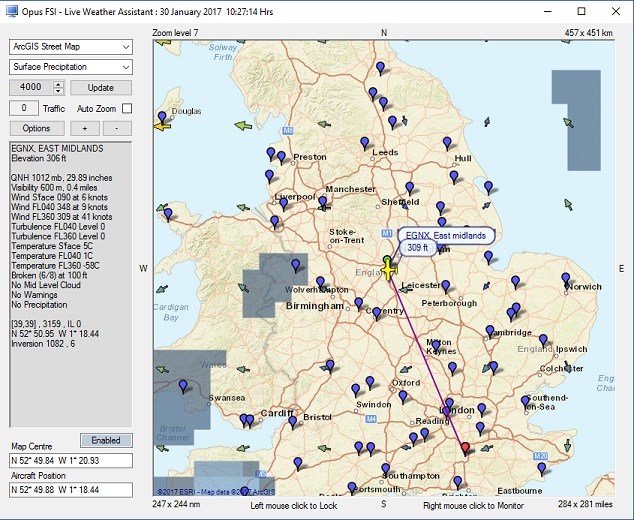Image resolution: width=634 pixels, height=520 pixels.
Task: Click the Visibility 600 m line
Action: coord(54,188)
